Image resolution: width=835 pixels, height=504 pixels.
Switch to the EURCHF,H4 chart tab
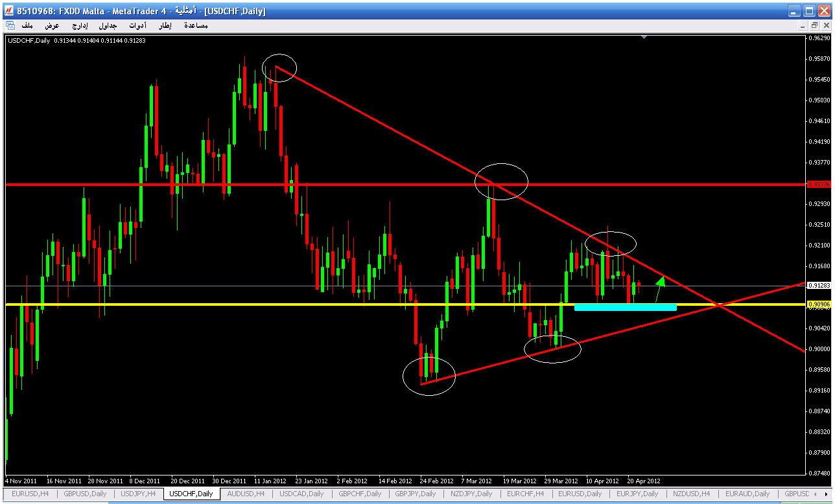click(x=525, y=494)
